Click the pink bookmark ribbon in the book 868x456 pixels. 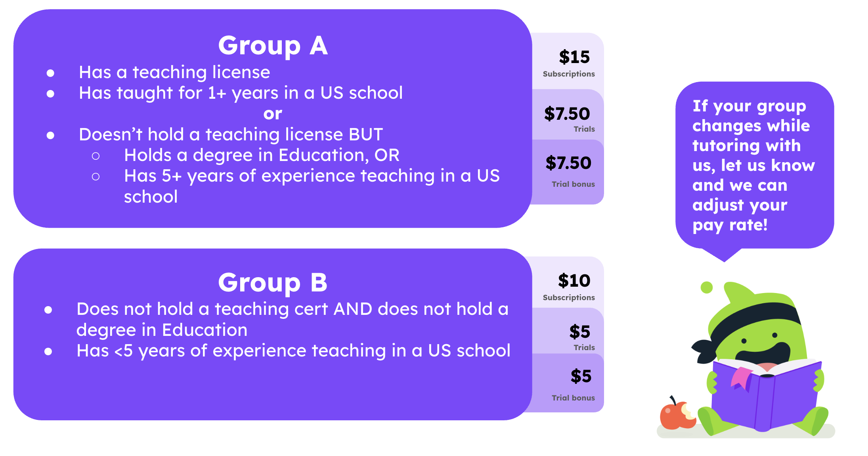741,378
